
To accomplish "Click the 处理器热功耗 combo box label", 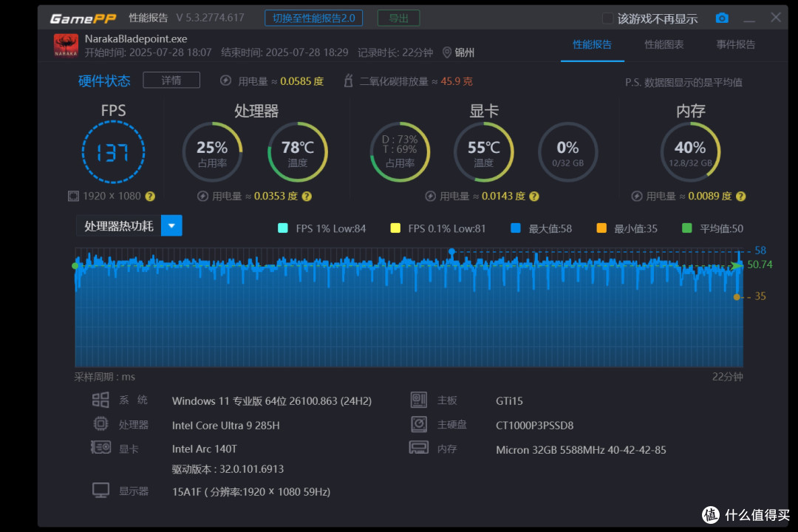I will coord(118,225).
